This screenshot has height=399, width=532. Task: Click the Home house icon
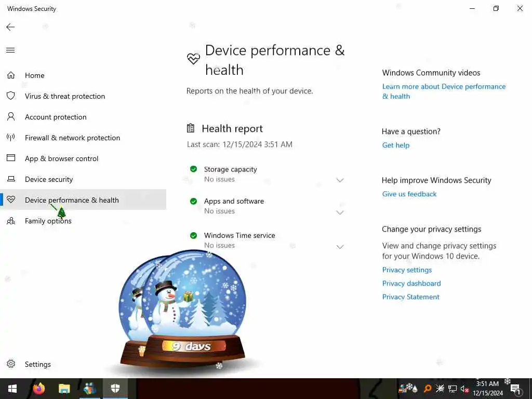coord(11,75)
